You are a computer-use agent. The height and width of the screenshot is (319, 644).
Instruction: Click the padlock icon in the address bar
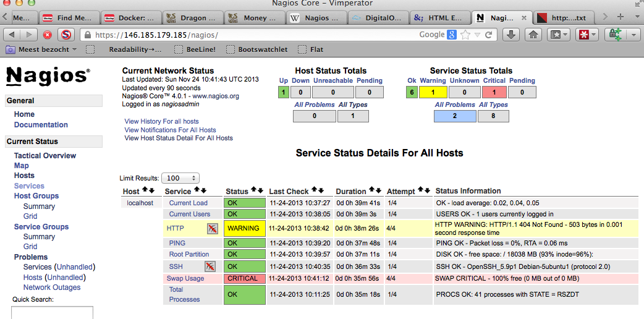pos(87,35)
